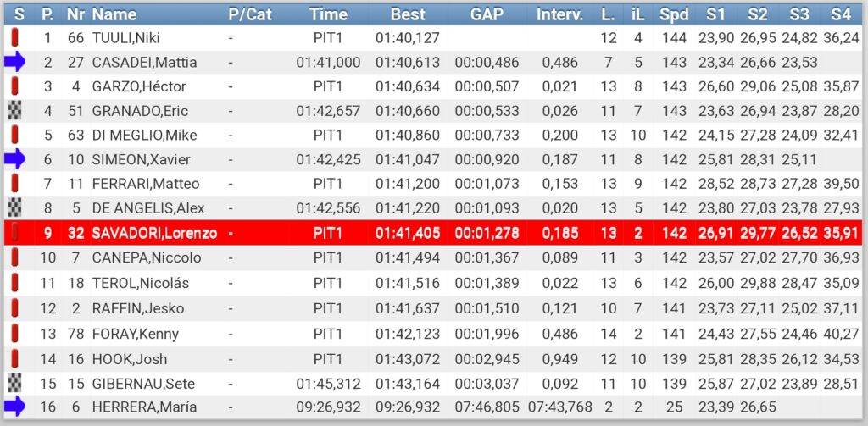Image resolution: width=868 pixels, height=426 pixels.
Task: Click the blue arrow status icon for SIMEON, Xavier
Action: pyautogui.click(x=15, y=159)
